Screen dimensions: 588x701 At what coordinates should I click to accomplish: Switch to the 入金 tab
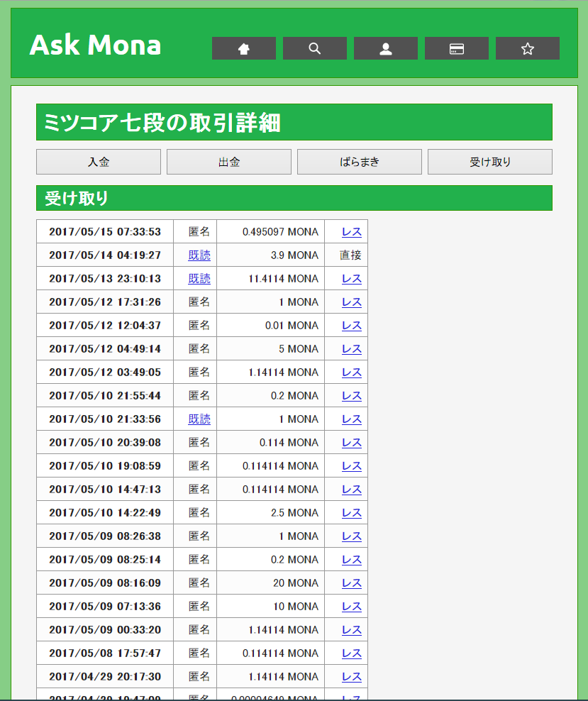(99, 162)
